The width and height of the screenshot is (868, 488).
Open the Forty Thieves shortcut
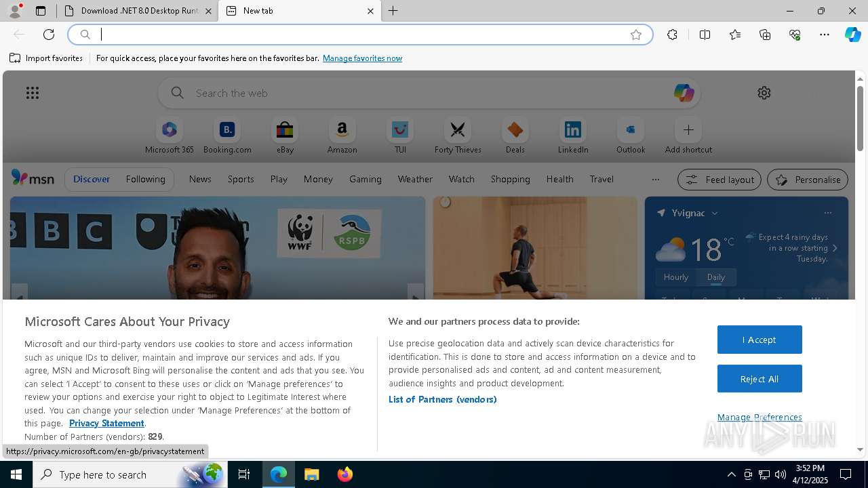458,136
